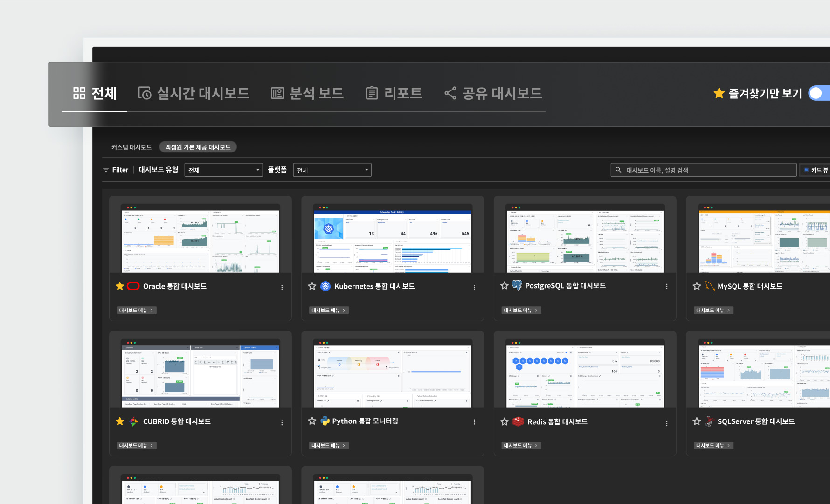This screenshot has height=504, width=830.
Task: Click the Filter icon
Action: tap(106, 170)
